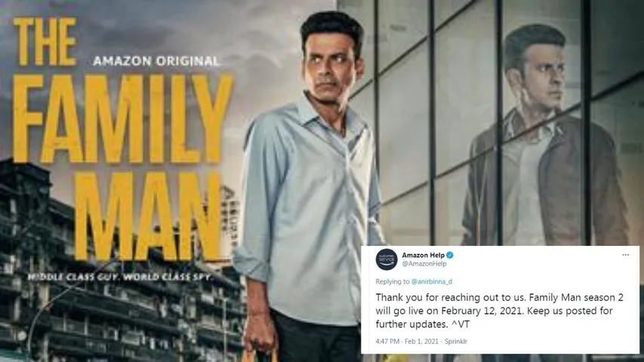Viewport: 644px width, 362px height.
Task: Select the @AmazonHelp handle
Action: point(424,264)
